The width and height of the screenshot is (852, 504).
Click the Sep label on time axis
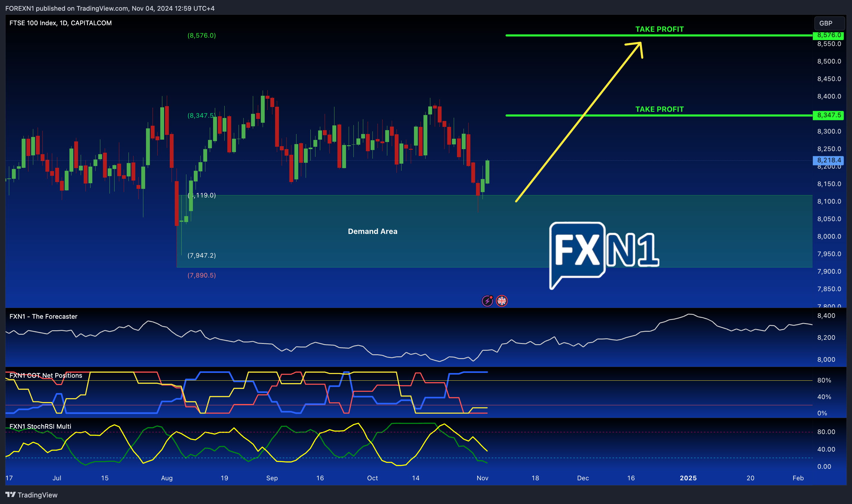272,478
